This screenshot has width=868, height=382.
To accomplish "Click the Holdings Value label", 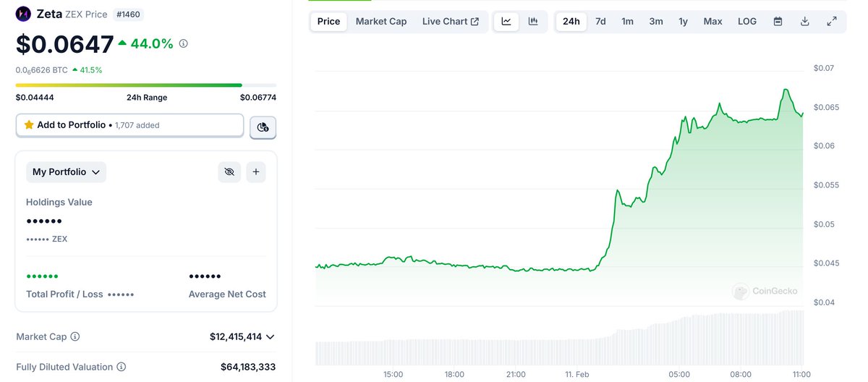I will (x=59, y=203).
